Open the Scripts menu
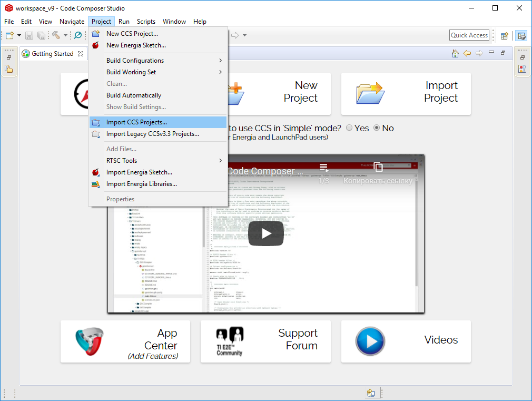This screenshot has width=532, height=401. click(x=146, y=22)
